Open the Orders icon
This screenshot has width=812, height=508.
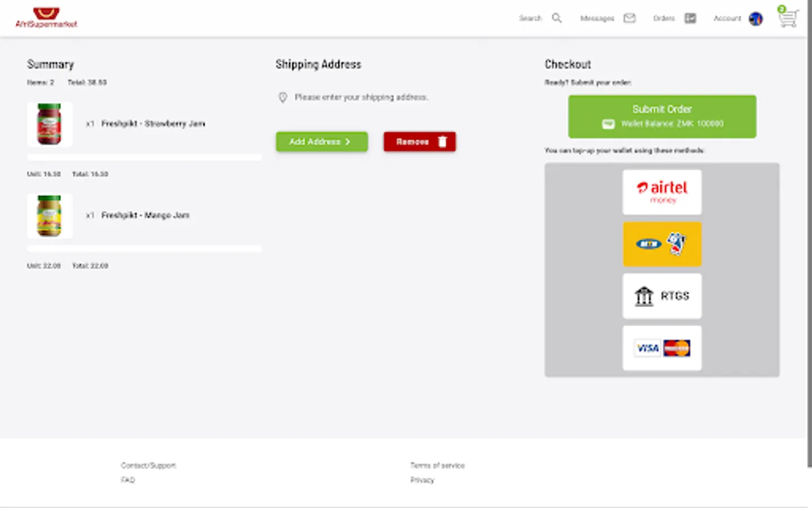[x=690, y=18]
